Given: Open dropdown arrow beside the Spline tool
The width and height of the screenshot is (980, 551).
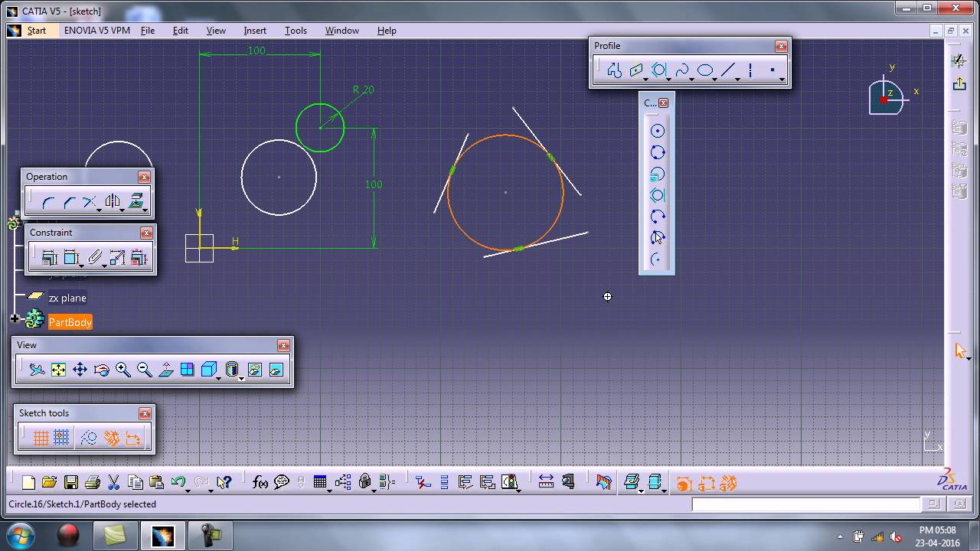Looking at the screenshot, I should pyautogui.click(x=691, y=79).
